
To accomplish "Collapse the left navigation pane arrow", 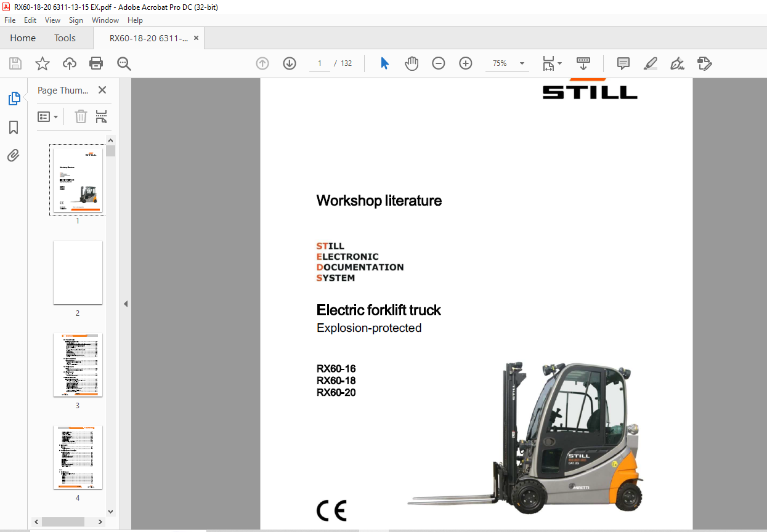I will point(125,304).
